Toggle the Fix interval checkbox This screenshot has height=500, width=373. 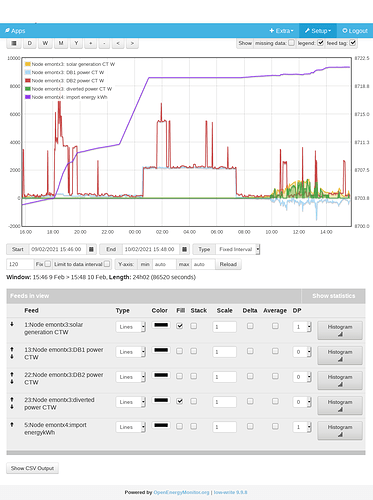point(48,264)
